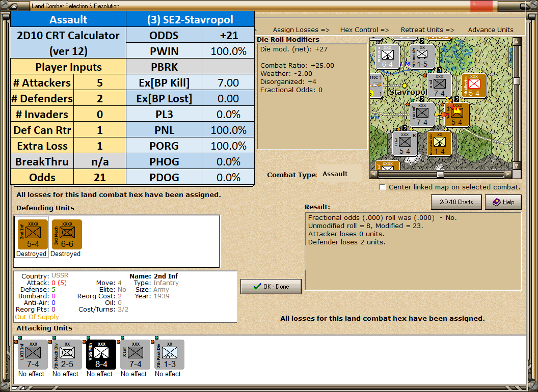Choose X Inf 7-4 in Attacking Units list
Image resolution: width=538 pixels, height=392 pixels.
coord(135,355)
